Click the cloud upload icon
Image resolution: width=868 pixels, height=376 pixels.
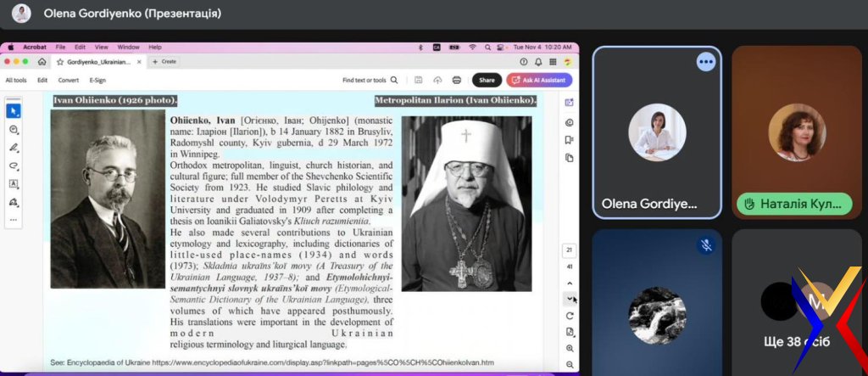point(437,80)
